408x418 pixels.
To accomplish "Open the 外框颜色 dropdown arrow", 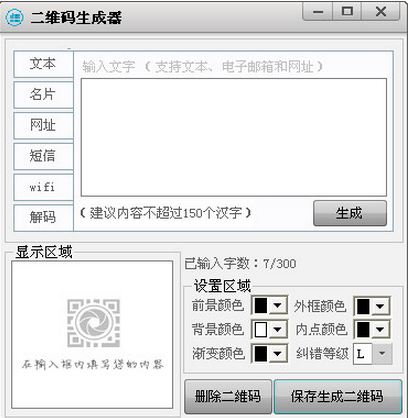I will point(380,306).
